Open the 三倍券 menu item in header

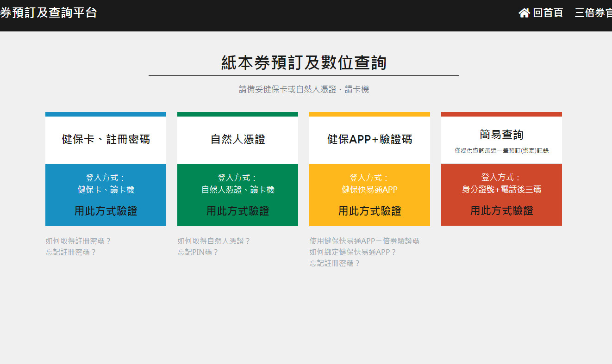(x=593, y=13)
